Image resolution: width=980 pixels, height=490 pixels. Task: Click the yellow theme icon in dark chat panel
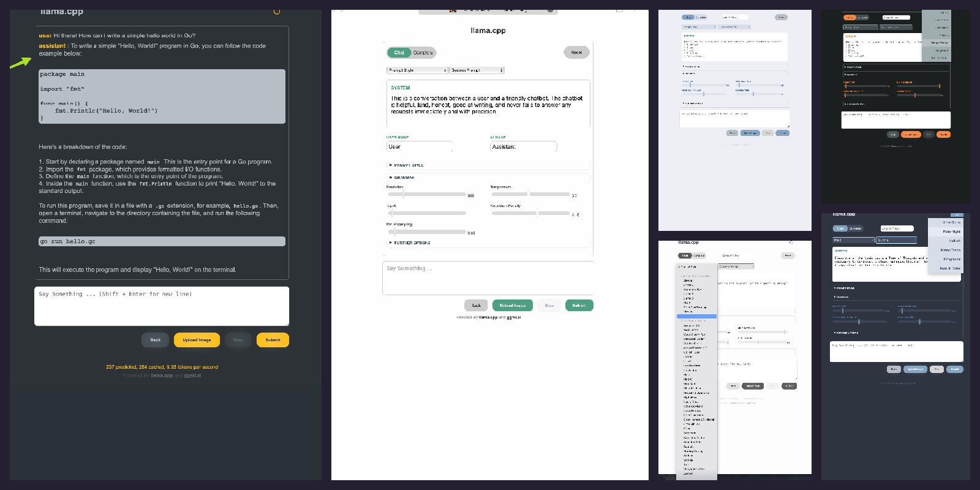[277, 11]
